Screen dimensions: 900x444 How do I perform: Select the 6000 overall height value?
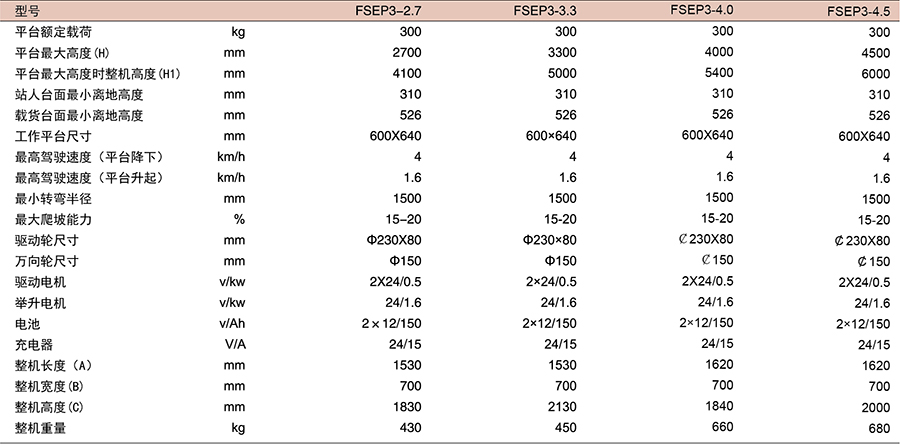tap(871, 75)
